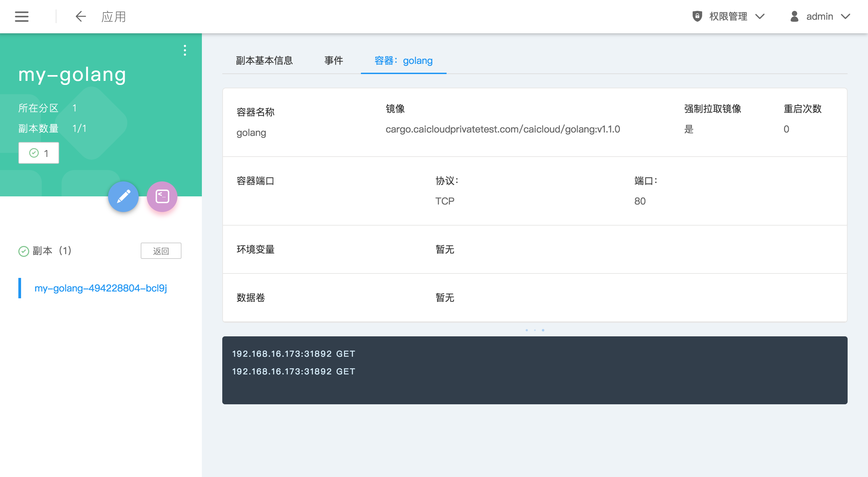Open the hamburger navigation menu
The width and height of the screenshot is (868, 477).
point(22,16)
